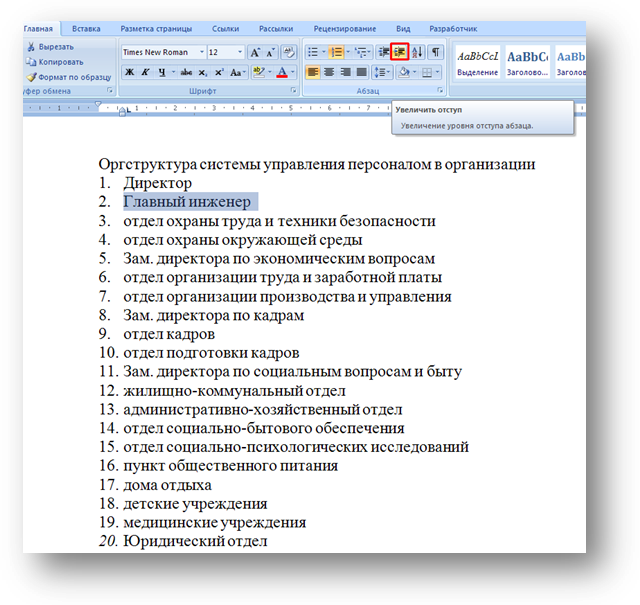This screenshot has height=605, width=640.
Task: Open Times New Roman font name dropdown
Action: point(202,52)
